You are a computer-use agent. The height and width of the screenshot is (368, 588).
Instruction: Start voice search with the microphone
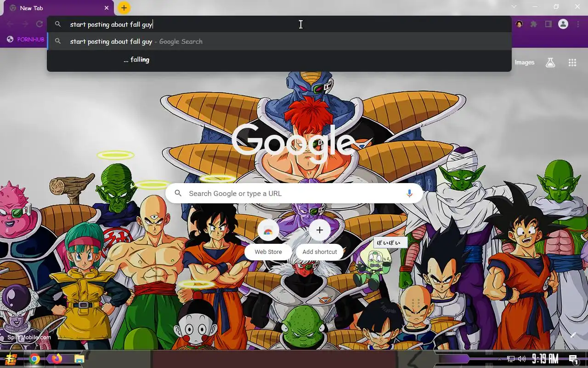409,194
